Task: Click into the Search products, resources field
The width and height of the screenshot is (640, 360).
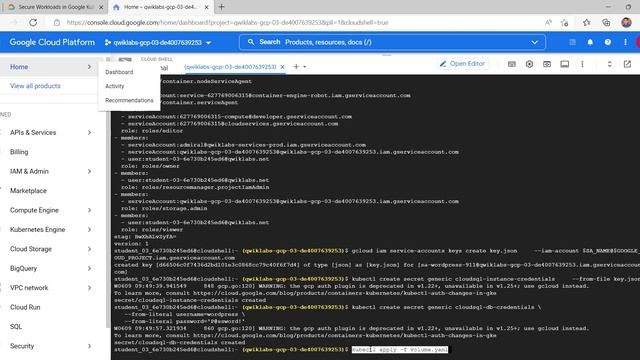Action: click(x=392, y=42)
